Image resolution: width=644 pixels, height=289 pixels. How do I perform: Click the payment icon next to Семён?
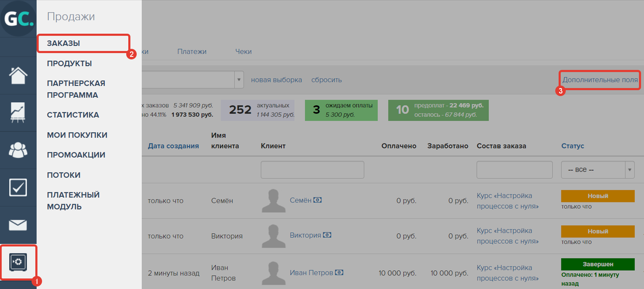tap(318, 200)
